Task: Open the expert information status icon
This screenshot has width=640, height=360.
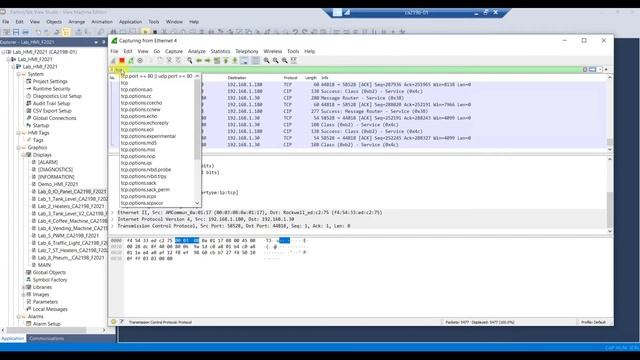Action: tap(113, 322)
